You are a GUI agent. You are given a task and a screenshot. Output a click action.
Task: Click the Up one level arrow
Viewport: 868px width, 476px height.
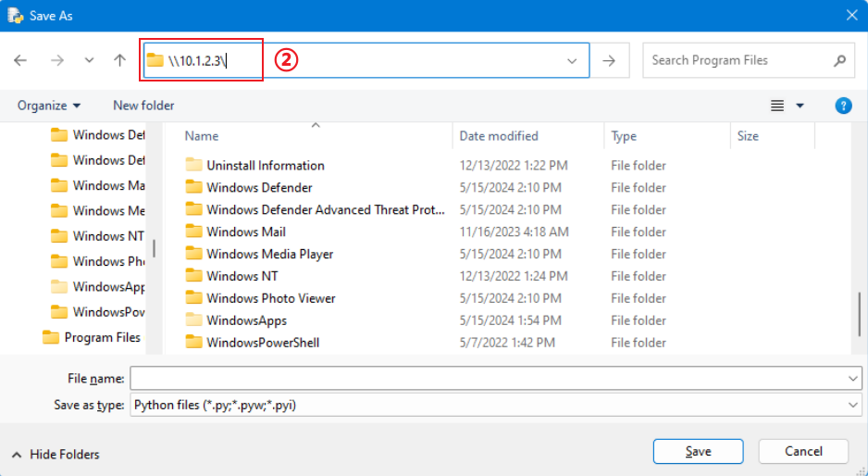pyautogui.click(x=119, y=60)
